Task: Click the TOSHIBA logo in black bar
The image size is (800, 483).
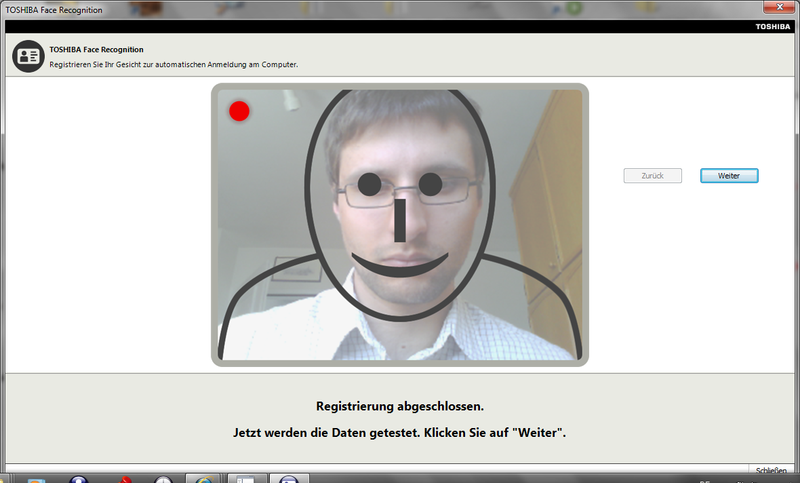Action: click(772, 27)
